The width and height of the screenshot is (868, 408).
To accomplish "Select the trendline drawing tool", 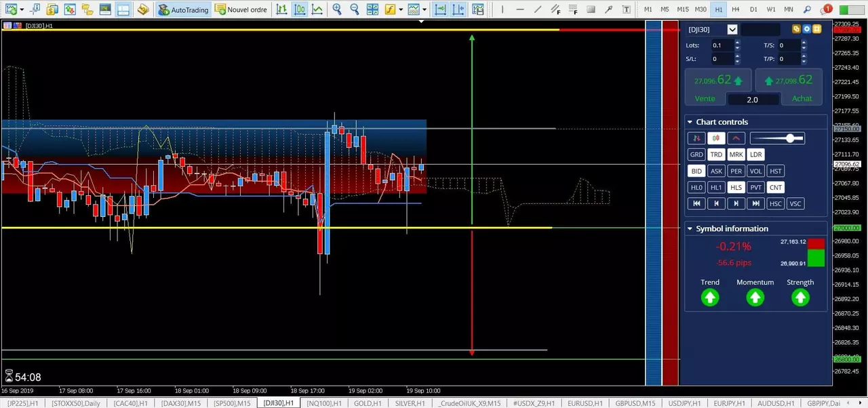I will [x=538, y=9].
